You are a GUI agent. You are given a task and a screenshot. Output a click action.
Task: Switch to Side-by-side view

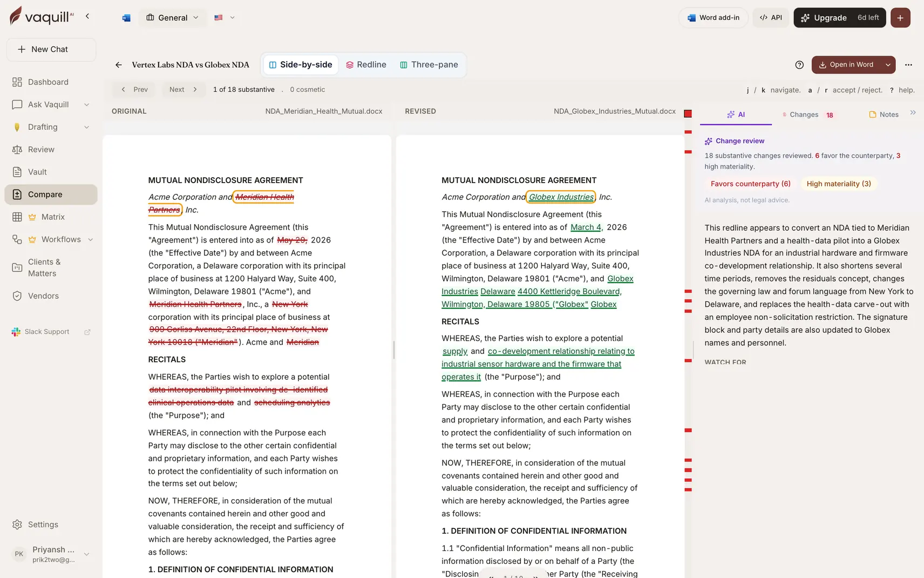click(x=301, y=65)
